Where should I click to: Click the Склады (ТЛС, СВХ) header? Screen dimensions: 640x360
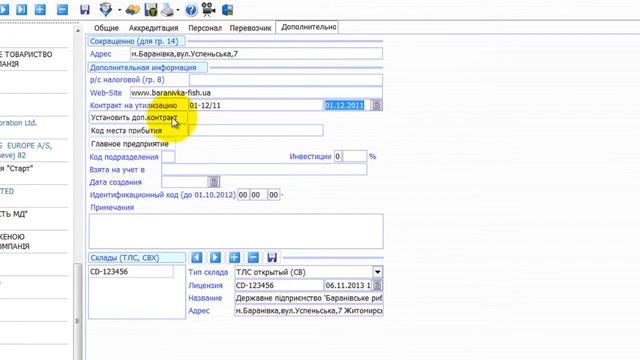click(x=137, y=258)
